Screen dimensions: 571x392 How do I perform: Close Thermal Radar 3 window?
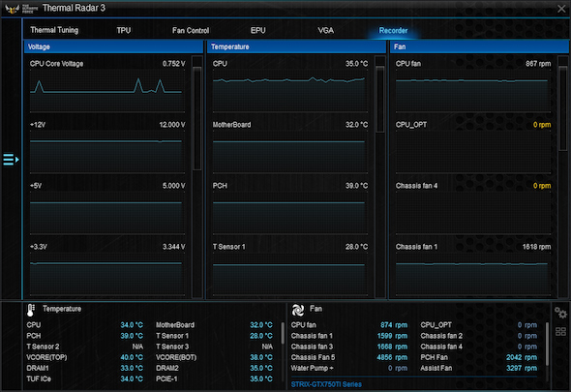pos(561,9)
